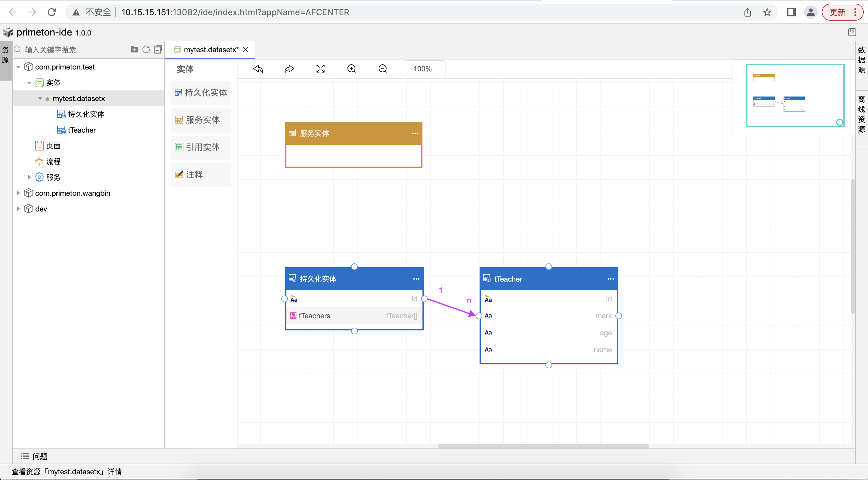Image resolution: width=868 pixels, height=480 pixels.
Task: Add a 注释 from the palette
Action: [201, 174]
